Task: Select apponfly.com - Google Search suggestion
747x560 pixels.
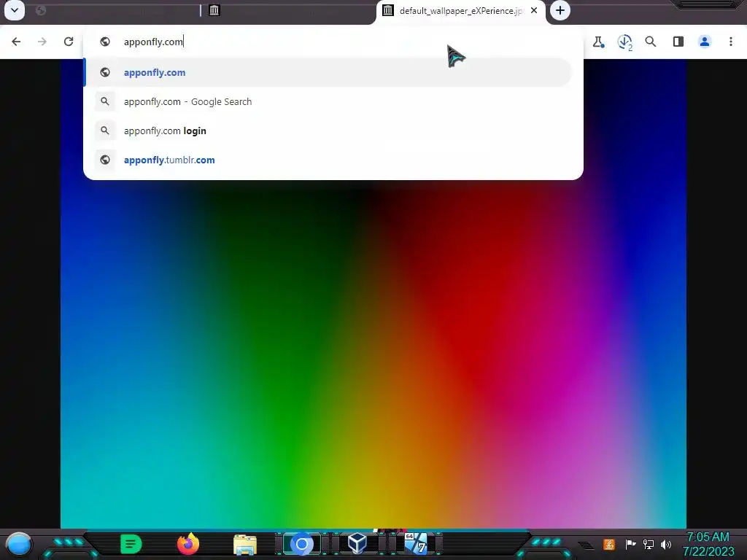Action: tap(328, 101)
